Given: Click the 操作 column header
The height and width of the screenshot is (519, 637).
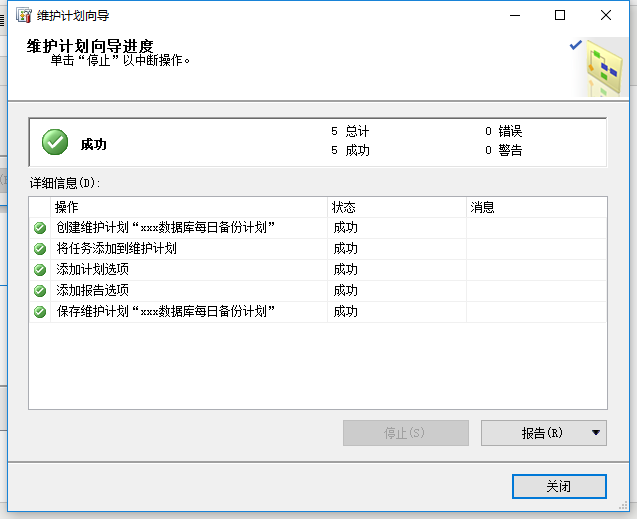Looking at the screenshot, I should click(x=189, y=207).
